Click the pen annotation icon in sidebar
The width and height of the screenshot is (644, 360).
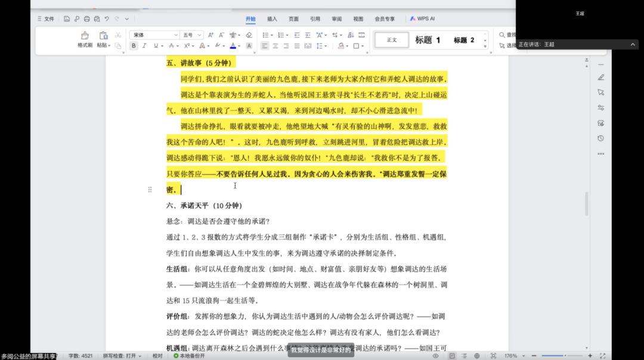point(601,78)
